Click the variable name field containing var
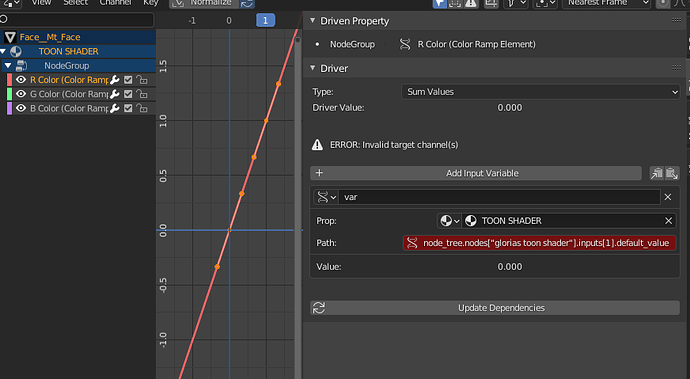Screen dimensions: 690x379 pyautogui.click(x=499, y=197)
